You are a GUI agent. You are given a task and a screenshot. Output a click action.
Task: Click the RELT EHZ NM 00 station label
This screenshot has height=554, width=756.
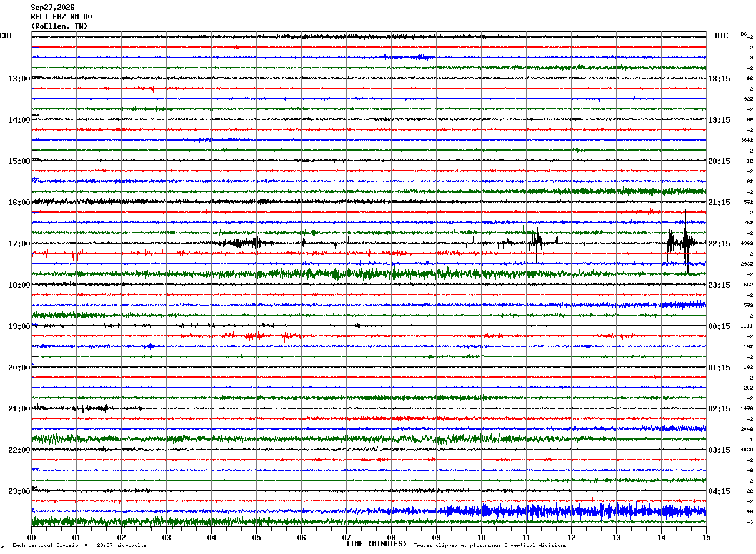[61, 17]
